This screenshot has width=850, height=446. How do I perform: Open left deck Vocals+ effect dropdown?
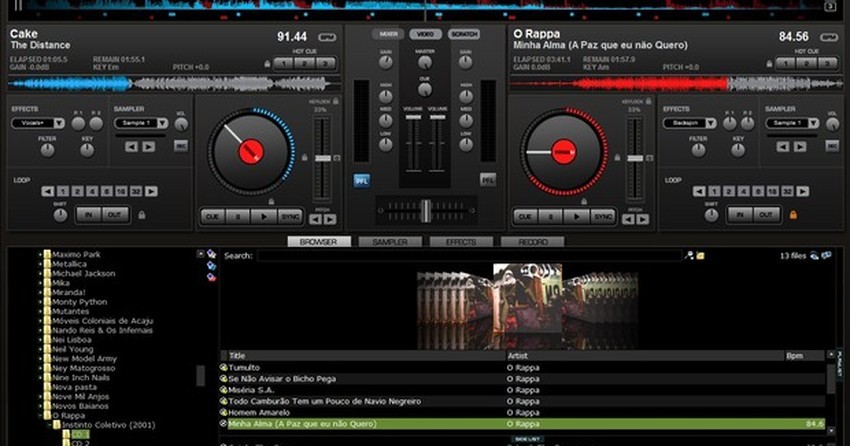38,123
